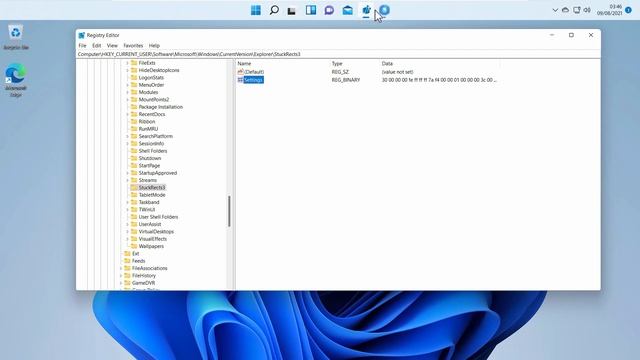Click the registry path address bar
This screenshot has height=360, width=640.
coord(338,54)
